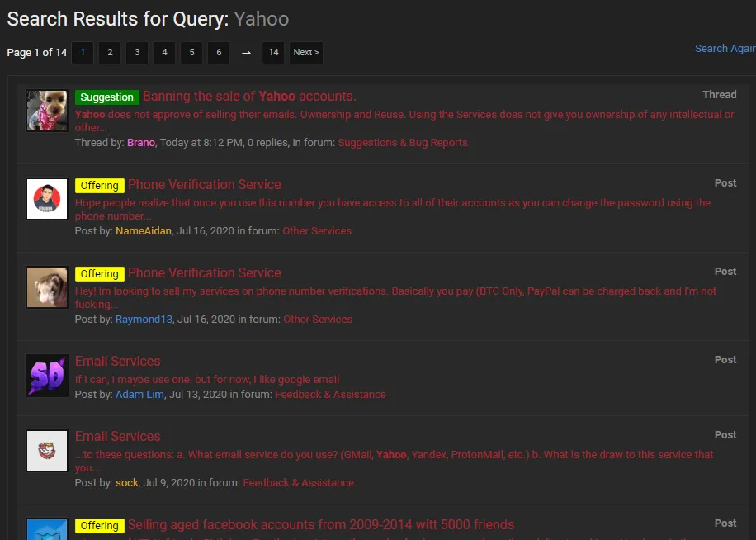
Task: Open Raymond13's Phone Verification Service post title
Action: [x=205, y=273]
